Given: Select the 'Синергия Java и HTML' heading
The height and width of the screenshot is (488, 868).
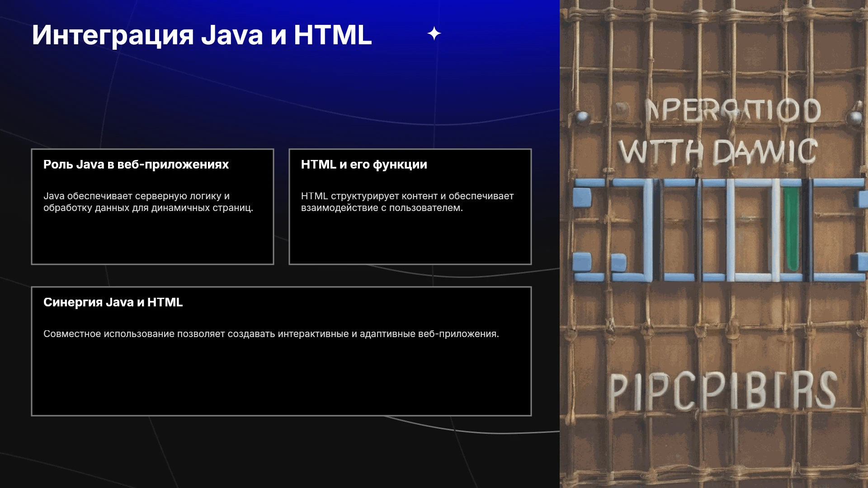Looking at the screenshot, I should 113,302.
